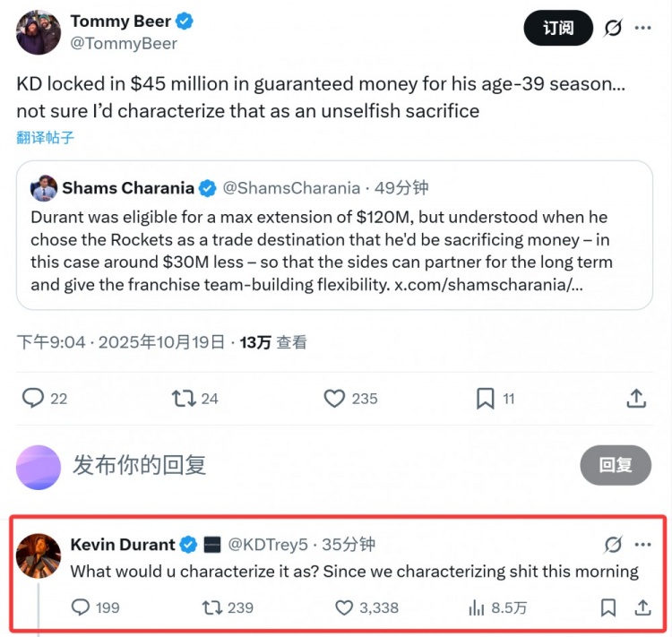Like Kevin Durant's reply

345,607
